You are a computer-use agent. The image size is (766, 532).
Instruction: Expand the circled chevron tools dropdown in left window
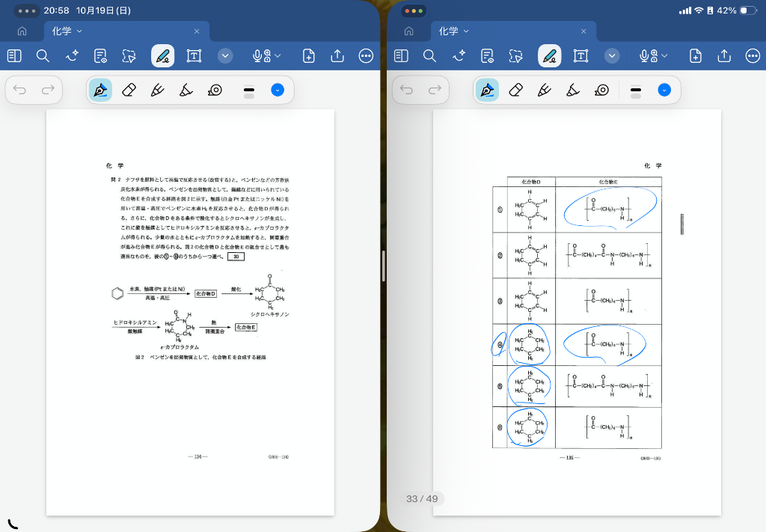(x=225, y=56)
